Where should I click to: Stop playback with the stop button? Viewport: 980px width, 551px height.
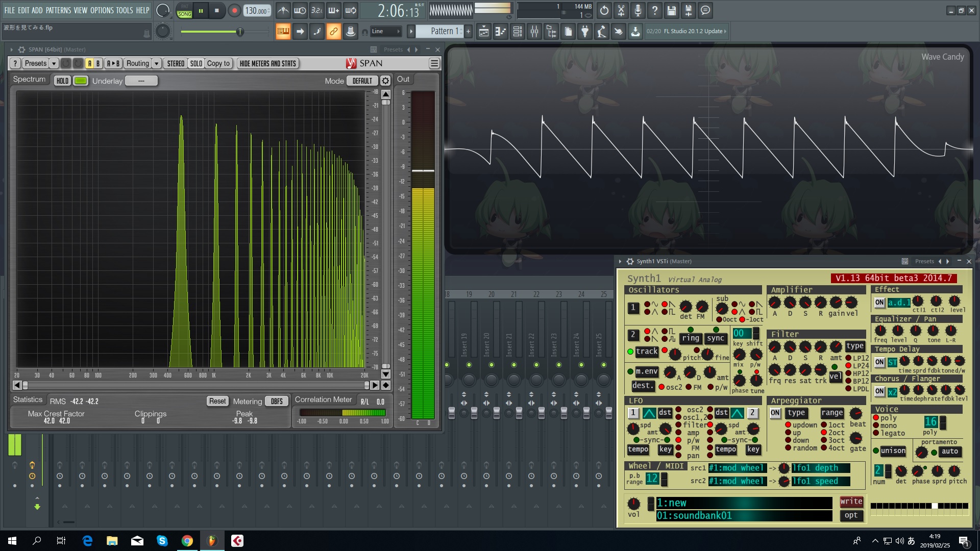click(217, 10)
